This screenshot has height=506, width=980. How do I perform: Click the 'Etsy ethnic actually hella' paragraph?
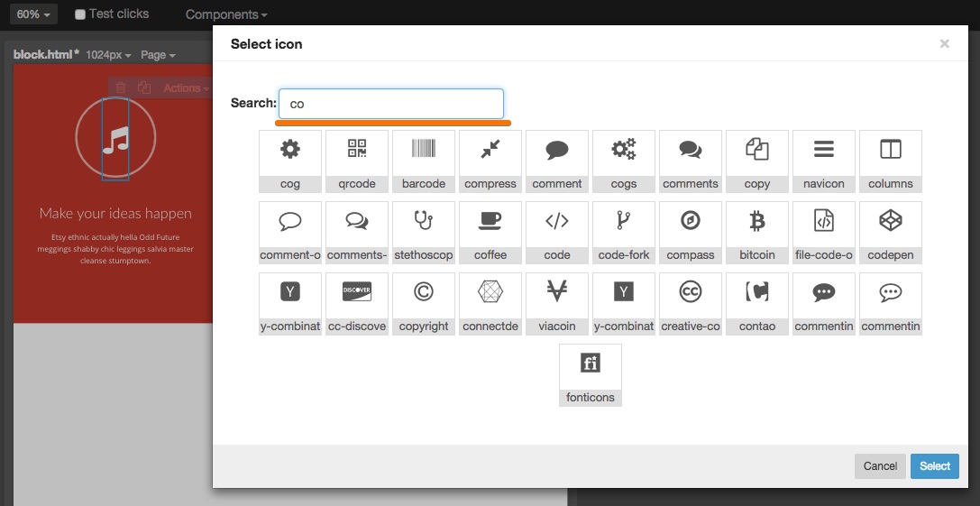pos(115,249)
